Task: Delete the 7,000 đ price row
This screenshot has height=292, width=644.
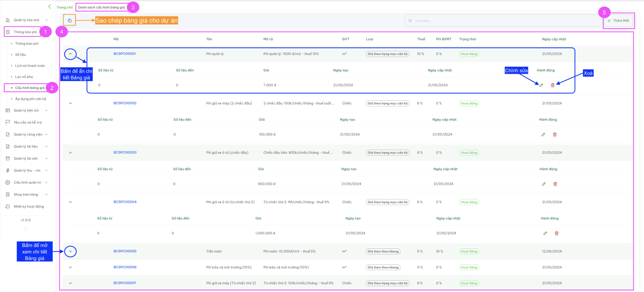Action: coord(553,85)
